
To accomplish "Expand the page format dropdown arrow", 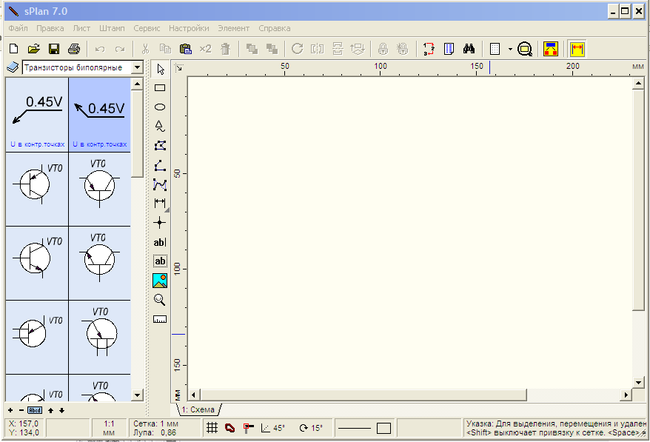I will [509, 48].
